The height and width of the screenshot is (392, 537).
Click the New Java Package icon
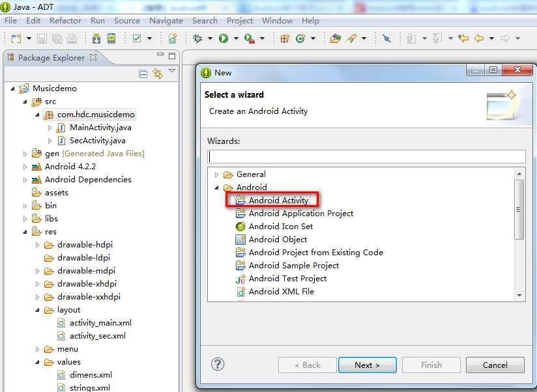(x=285, y=38)
